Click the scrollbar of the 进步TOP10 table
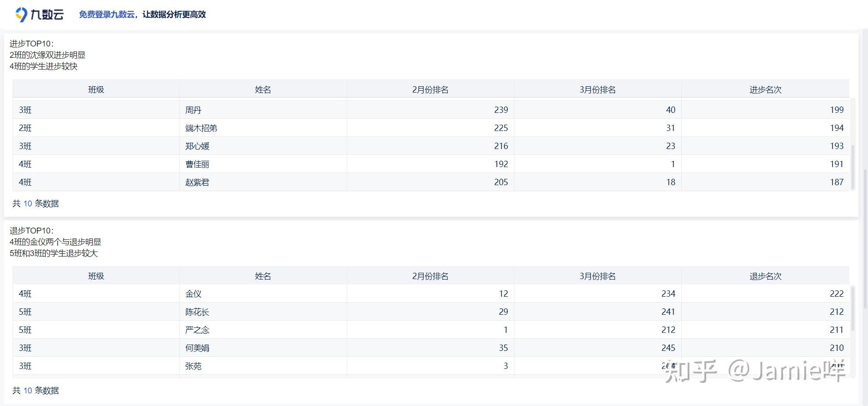This screenshot has width=868, height=406. pos(853,167)
